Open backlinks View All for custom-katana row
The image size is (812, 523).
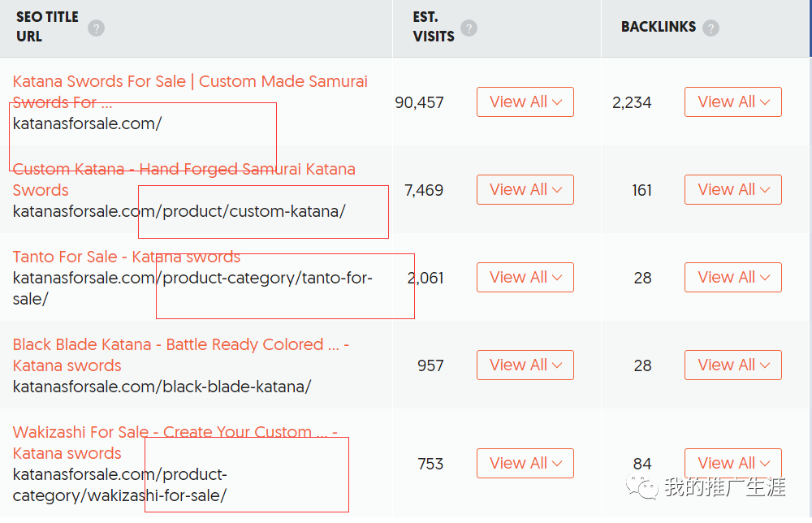[732, 190]
